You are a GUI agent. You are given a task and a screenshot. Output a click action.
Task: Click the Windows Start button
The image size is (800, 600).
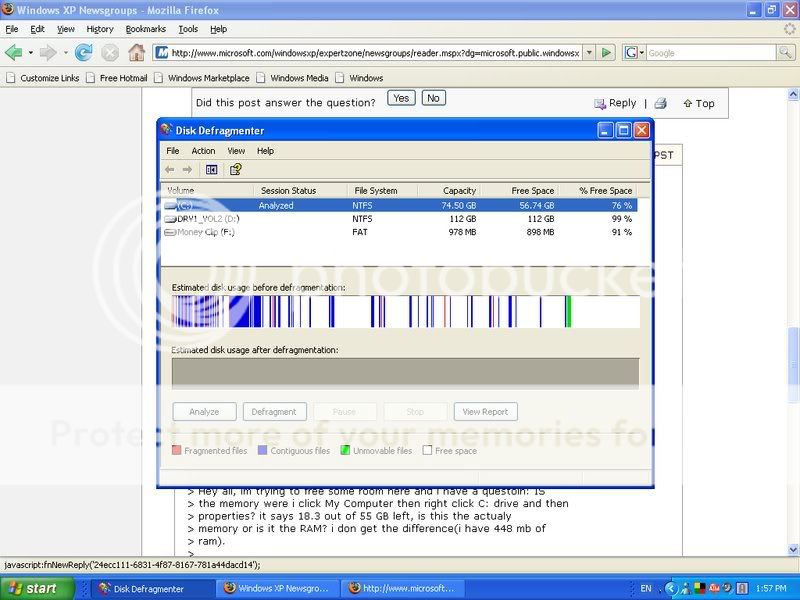pyautogui.click(x=36, y=589)
